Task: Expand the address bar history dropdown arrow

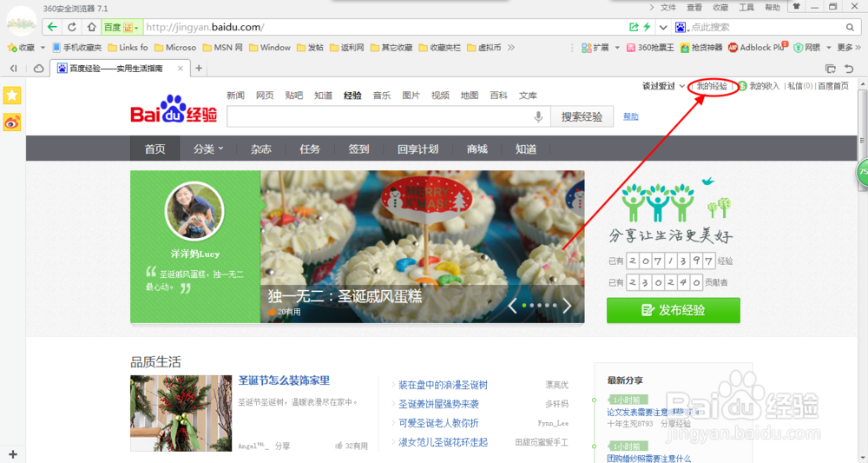Action: (x=663, y=27)
